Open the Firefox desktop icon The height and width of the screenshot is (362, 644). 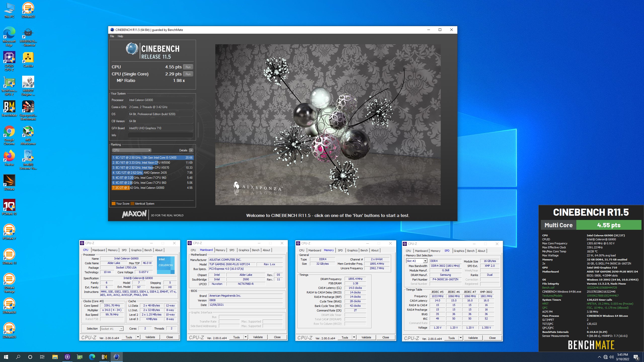[x=9, y=158]
